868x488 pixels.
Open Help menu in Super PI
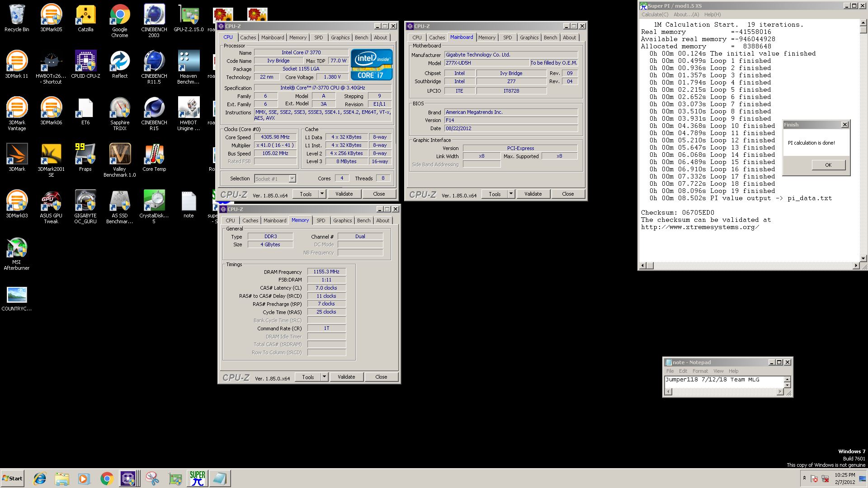pos(712,14)
